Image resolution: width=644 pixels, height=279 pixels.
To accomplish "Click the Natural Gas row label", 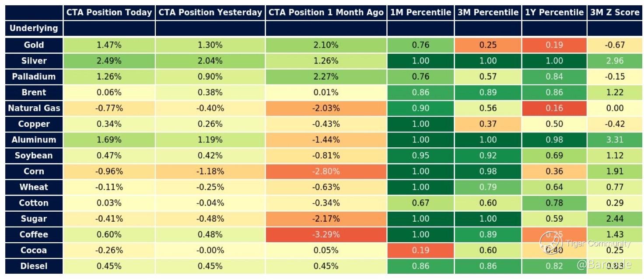I will point(34,108).
